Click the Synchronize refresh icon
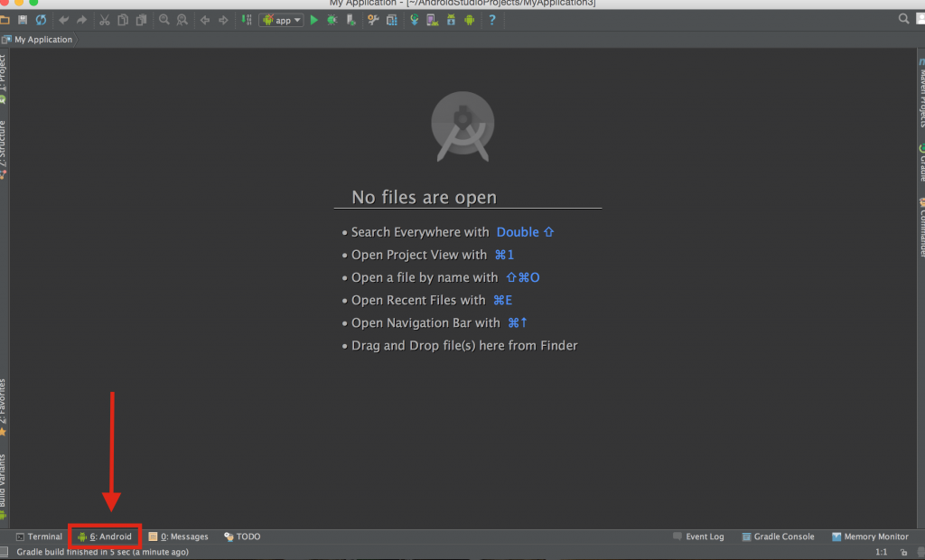Image resolution: width=925 pixels, height=560 pixels. 41,20
